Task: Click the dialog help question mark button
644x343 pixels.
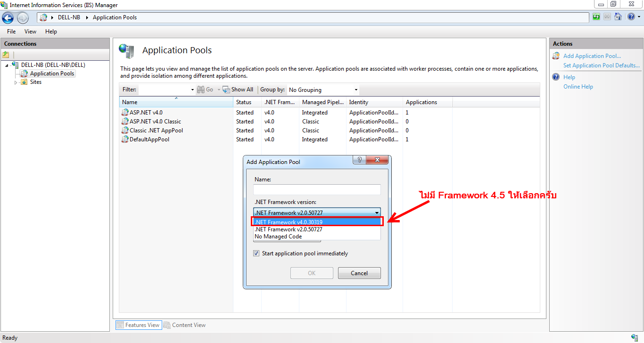Action: [359, 160]
